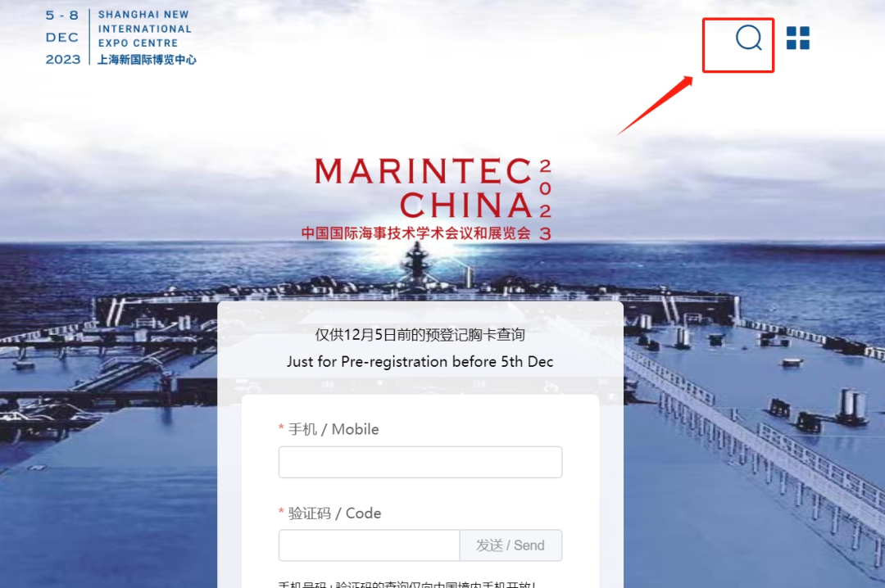
Task: Open the four-square grid menu icon
Action: point(798,38)
